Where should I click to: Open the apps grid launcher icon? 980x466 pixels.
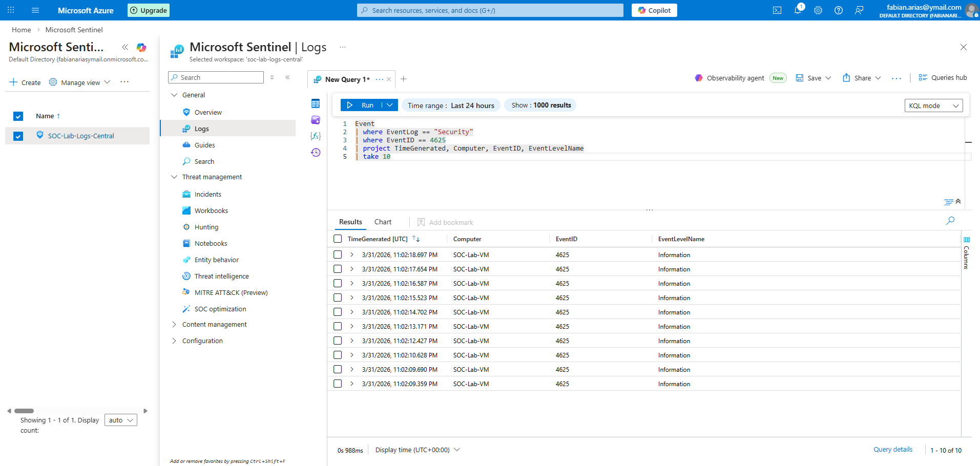11,10
